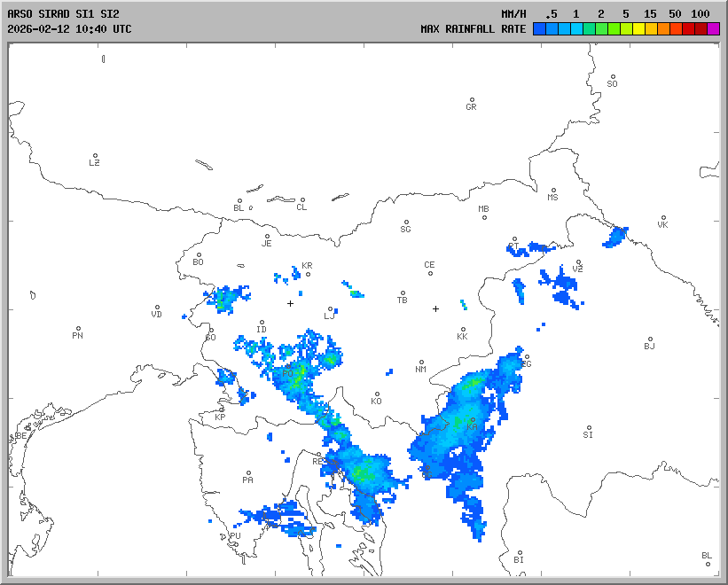The height and width of the screenshot is (585, 728).
Task: Click the LJ city marker circle
Action: coord(330,309)
